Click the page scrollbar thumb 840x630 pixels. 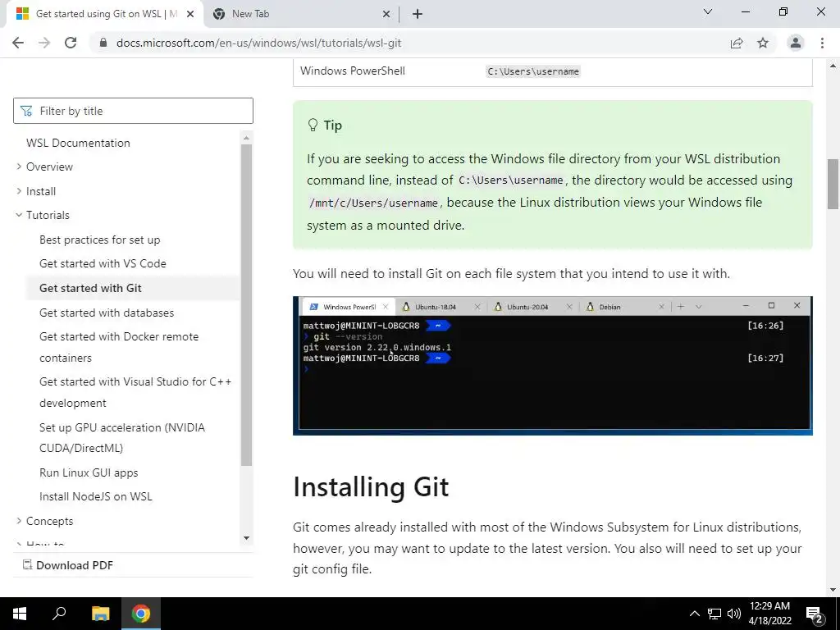[833, 184]
